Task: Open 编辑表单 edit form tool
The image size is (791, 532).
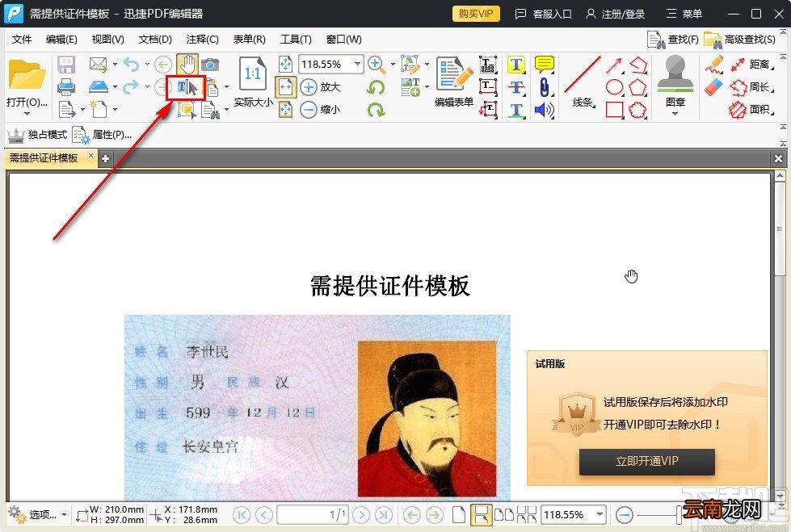Action: coord(454,82)
